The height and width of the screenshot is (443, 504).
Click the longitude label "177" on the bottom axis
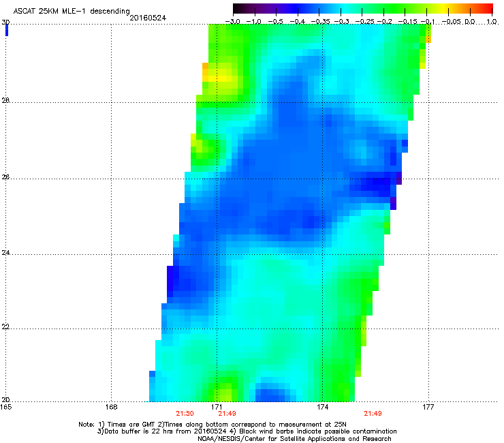coord(428,408)
